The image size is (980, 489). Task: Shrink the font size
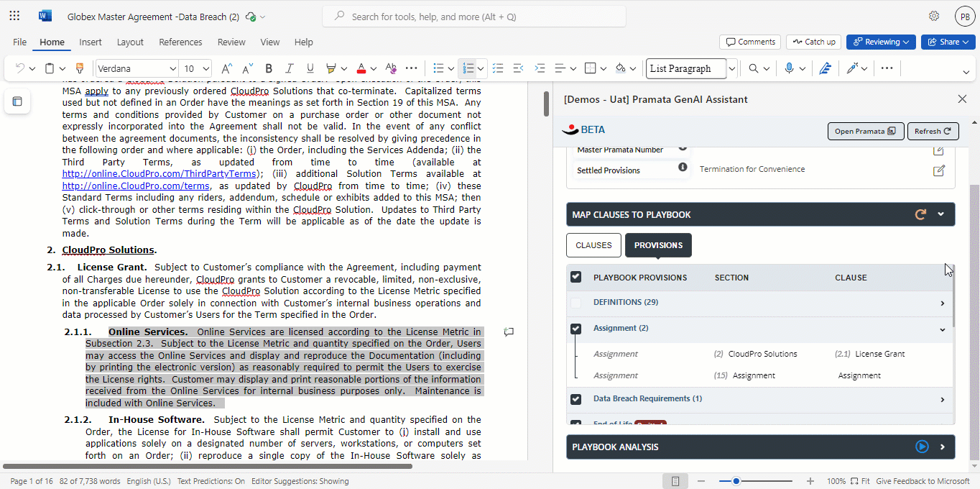click(248, 68)
